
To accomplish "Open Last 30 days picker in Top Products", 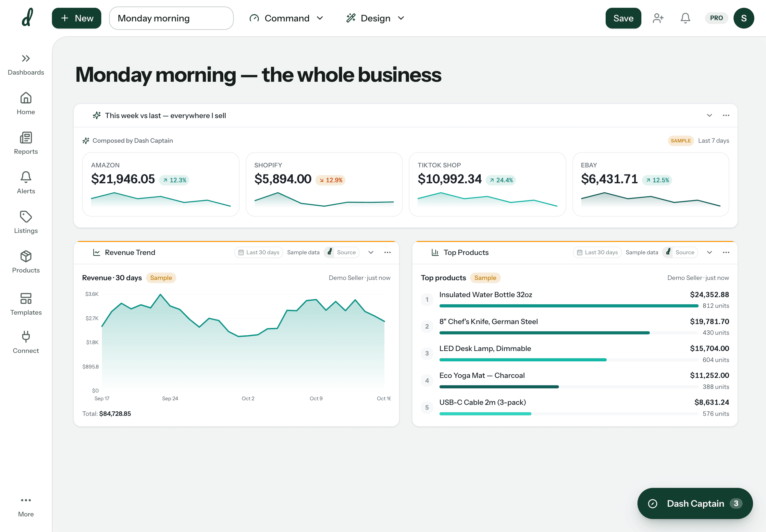I will click(597, 252).
